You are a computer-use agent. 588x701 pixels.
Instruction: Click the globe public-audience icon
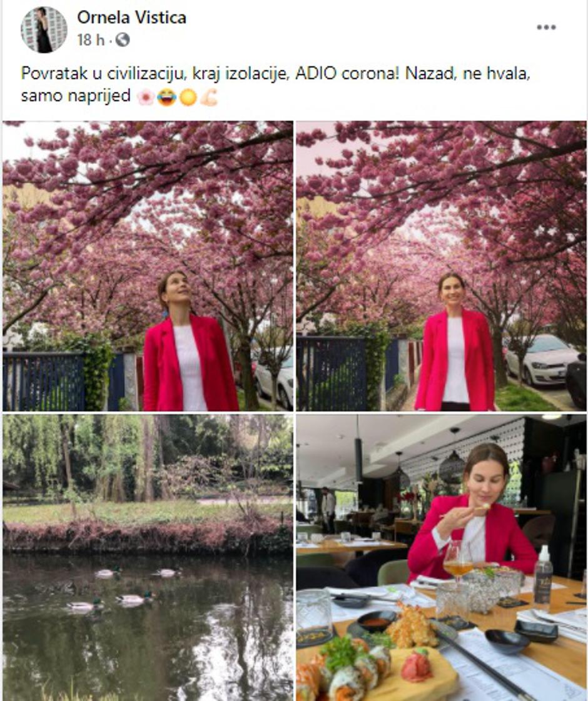click(123, 40)
